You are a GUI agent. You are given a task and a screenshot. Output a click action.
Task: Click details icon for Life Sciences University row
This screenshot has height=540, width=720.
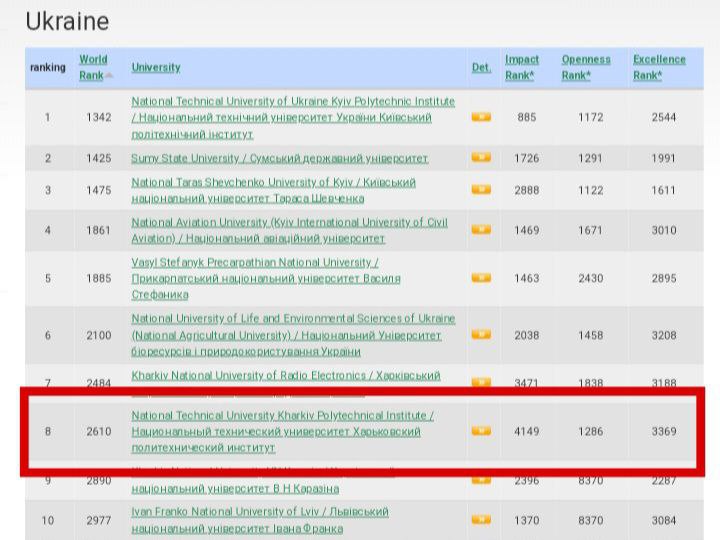point(481,334)
